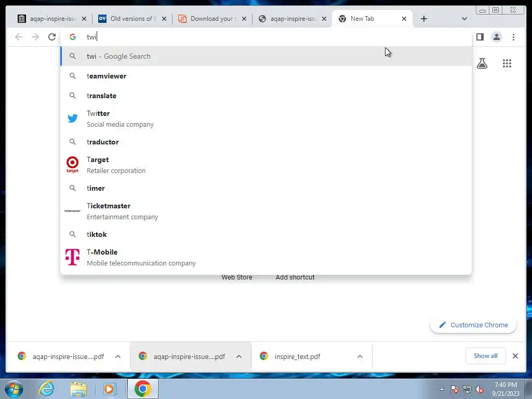The width and height of the screenshot is (532, 399).
Task: Launch Internet Explorer from taskbar
Action: pyautogui.click(x=46, y=389)
